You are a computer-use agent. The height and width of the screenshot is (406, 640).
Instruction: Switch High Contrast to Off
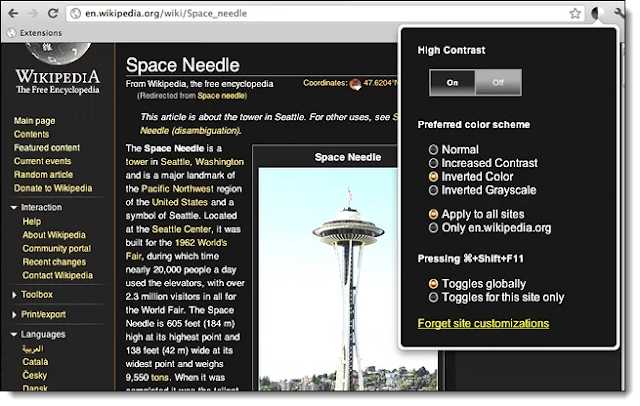[x=498, y=82]
